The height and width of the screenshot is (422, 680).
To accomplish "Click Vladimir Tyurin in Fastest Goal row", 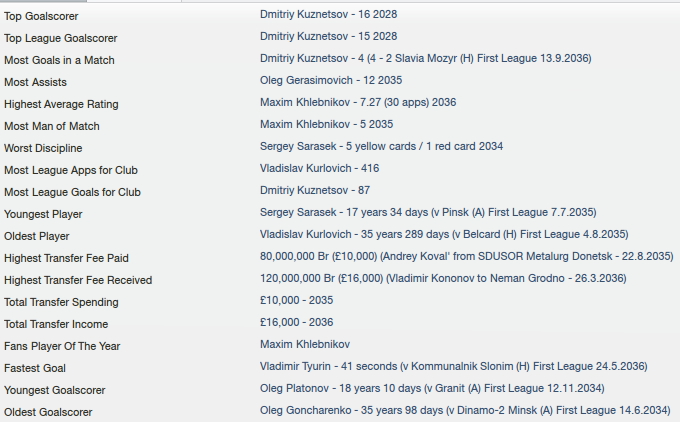I will pos(295,366).
